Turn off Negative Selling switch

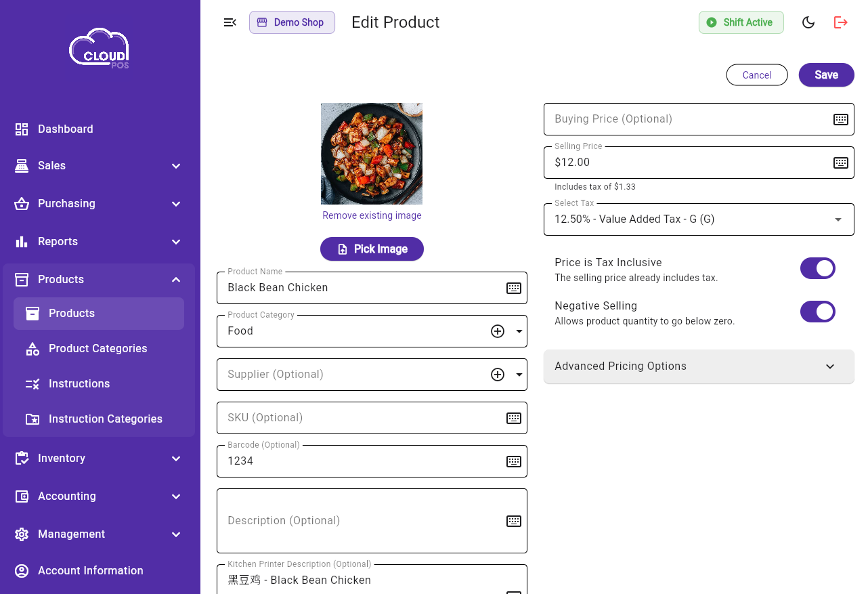click(x=817, y=312)
